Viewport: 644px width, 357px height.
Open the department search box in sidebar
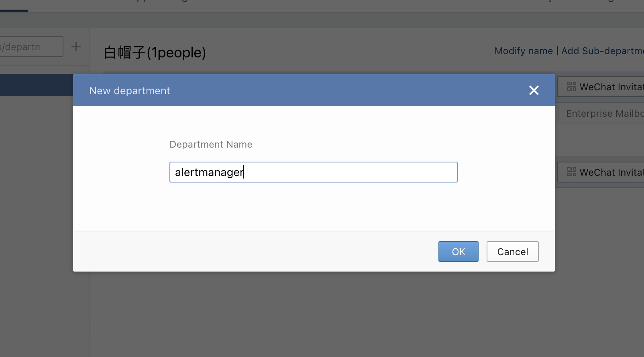click(x=31, y=47)
